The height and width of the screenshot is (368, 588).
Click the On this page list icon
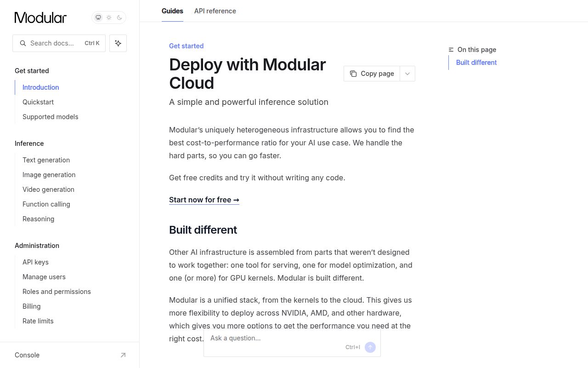(451, 50)
